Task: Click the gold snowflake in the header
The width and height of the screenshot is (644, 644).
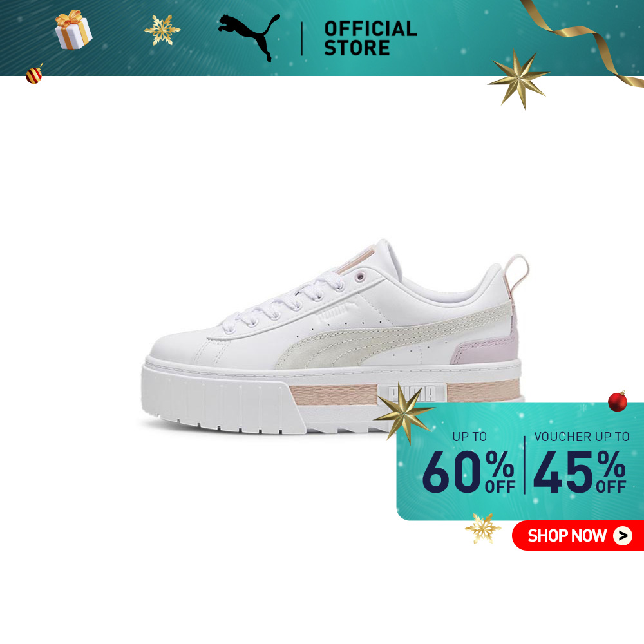Action: pyautogui.click(x=162, y=30)
